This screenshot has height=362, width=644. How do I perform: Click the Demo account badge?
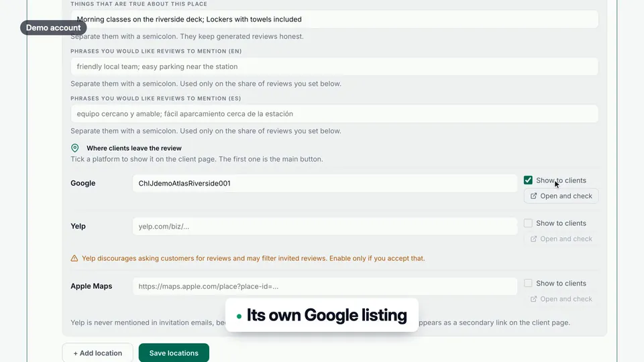point(54,27)
